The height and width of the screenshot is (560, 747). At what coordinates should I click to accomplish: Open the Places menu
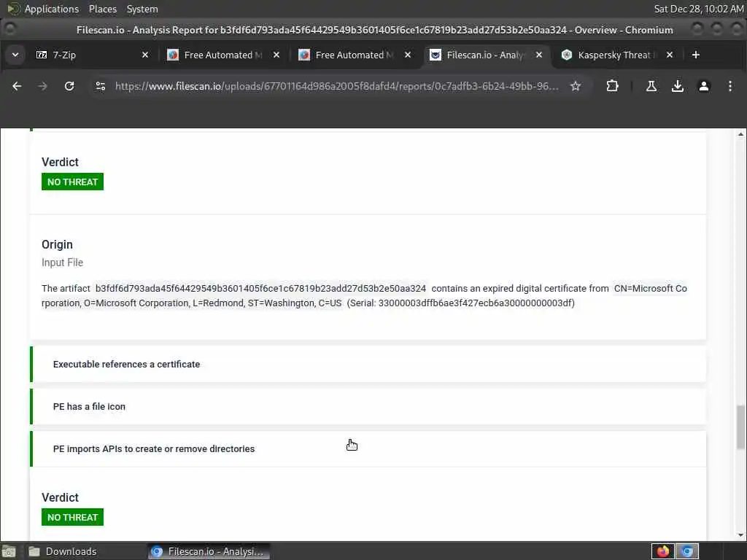103,9
